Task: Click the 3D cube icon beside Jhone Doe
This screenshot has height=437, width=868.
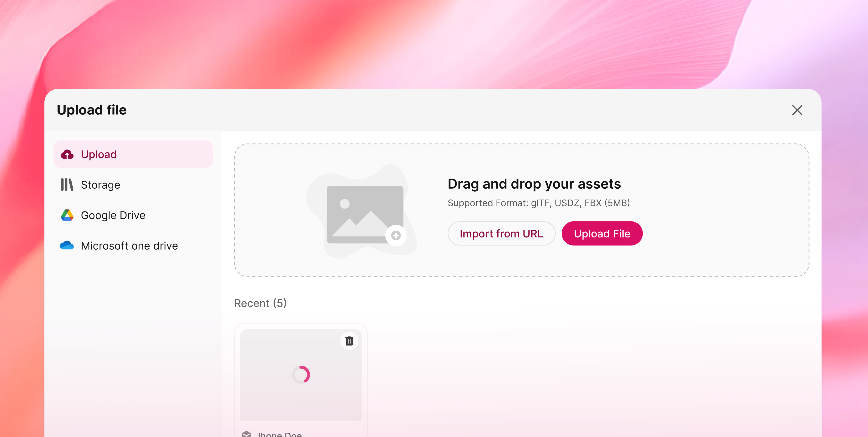Action: click(x=246, y=434)
